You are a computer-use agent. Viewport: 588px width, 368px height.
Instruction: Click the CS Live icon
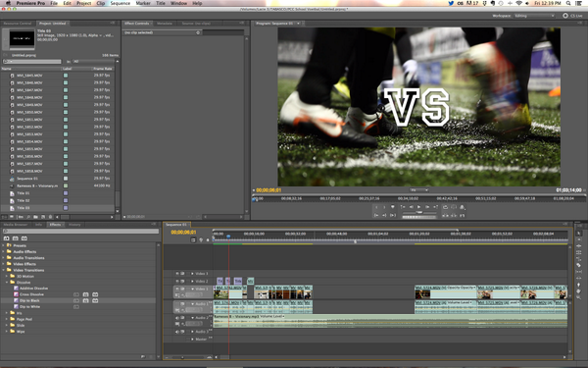(x=565, y=16)
